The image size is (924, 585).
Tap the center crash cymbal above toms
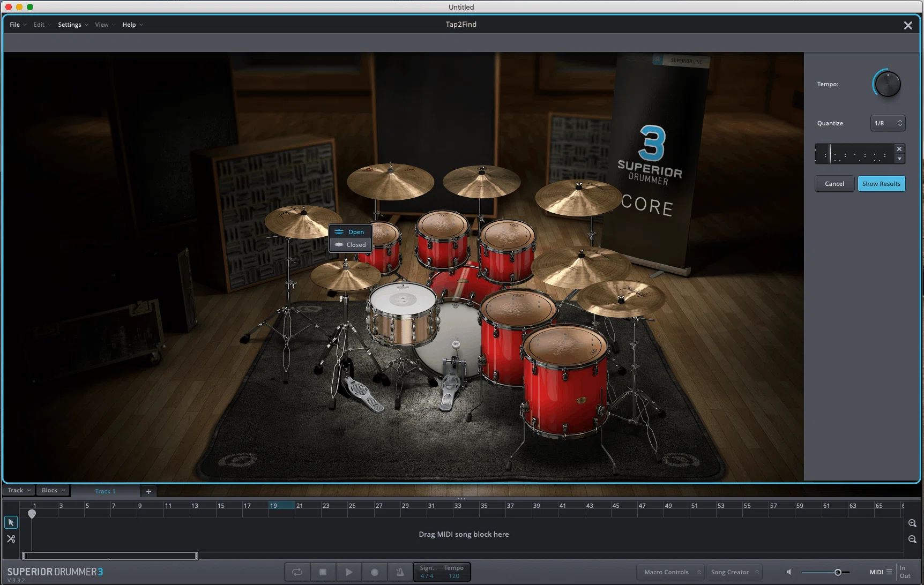[481, 181]
